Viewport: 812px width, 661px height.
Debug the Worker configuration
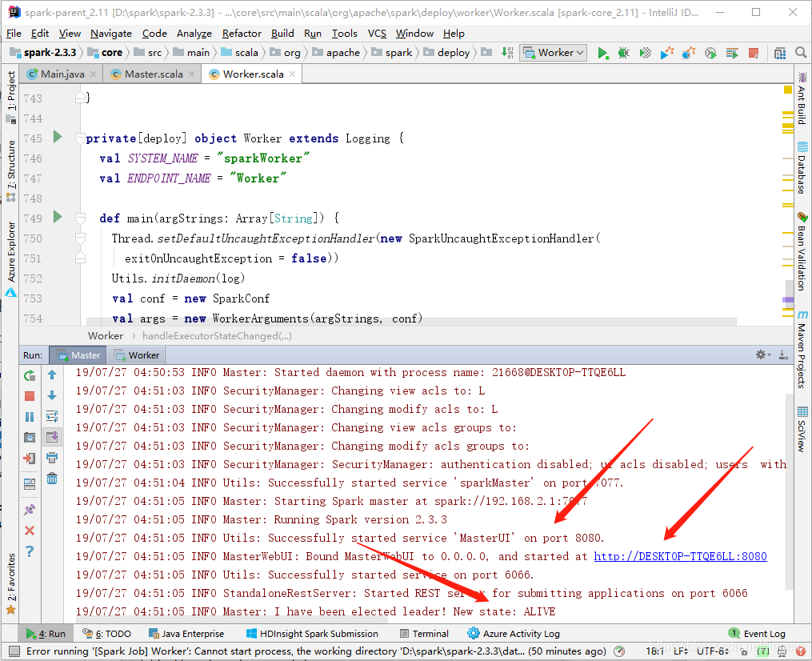[x=624, y=53]
